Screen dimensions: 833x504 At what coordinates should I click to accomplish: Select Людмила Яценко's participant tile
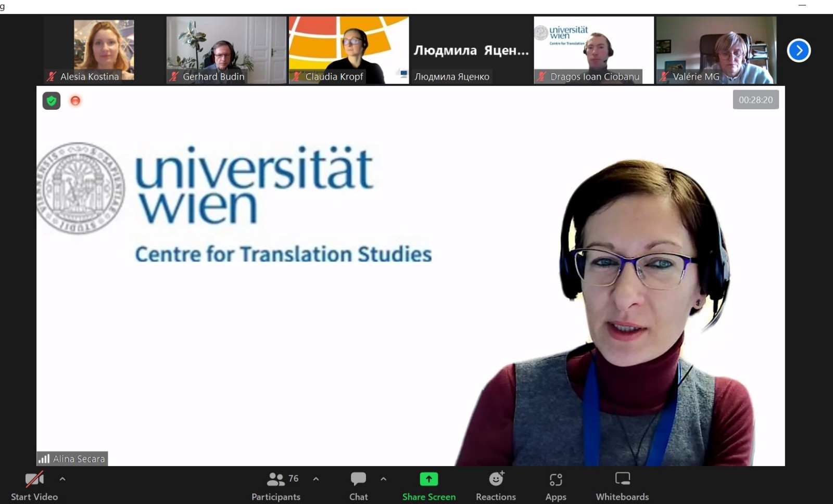point(471,50)
